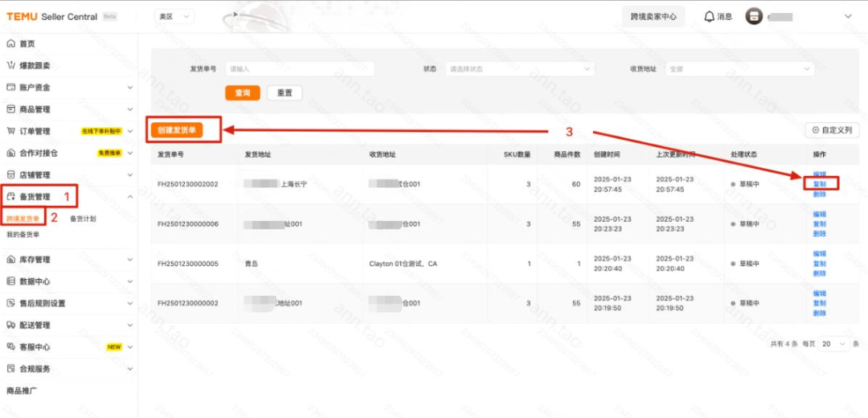868x418 pixels.
Task: Open the 美区 region dropdown
Action: 174,16
